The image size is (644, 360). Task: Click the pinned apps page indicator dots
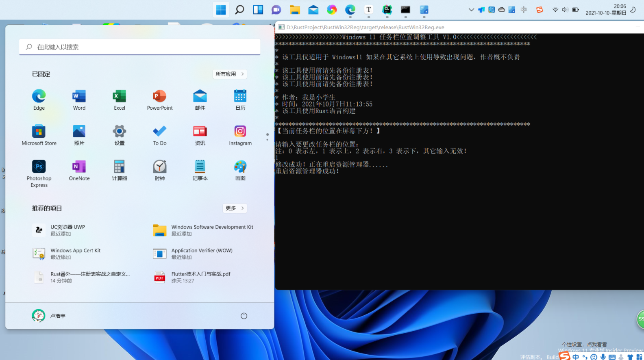[267, 137]
